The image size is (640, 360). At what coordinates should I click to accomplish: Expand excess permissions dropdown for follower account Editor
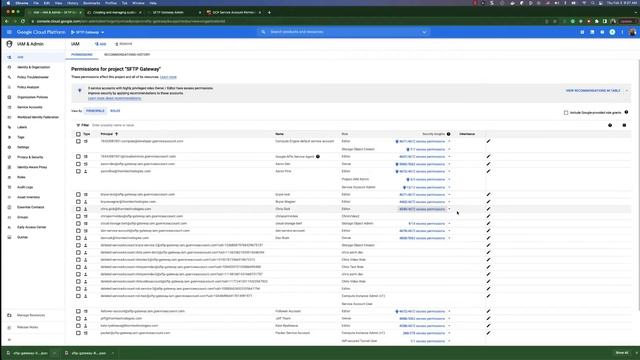[449, 311]
